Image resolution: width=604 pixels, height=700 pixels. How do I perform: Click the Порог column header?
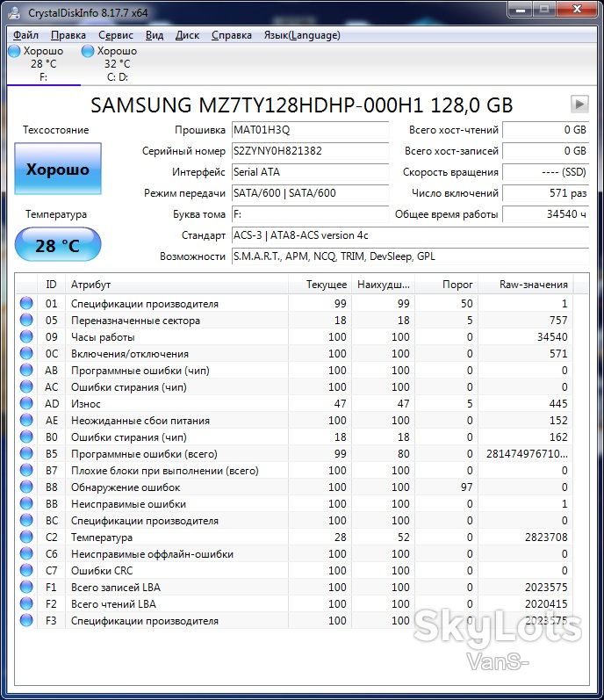coord(446,285)
